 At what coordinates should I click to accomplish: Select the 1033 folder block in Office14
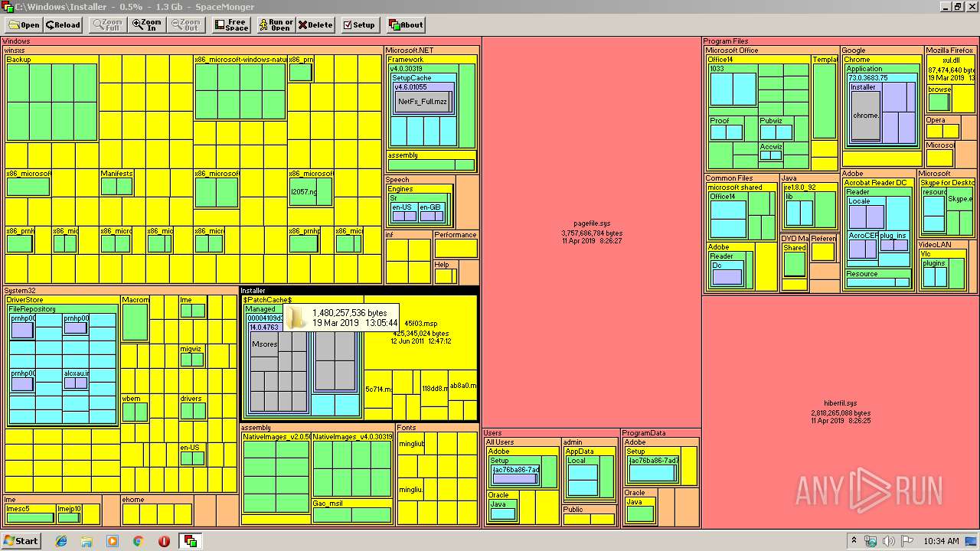tap(733, 86)
